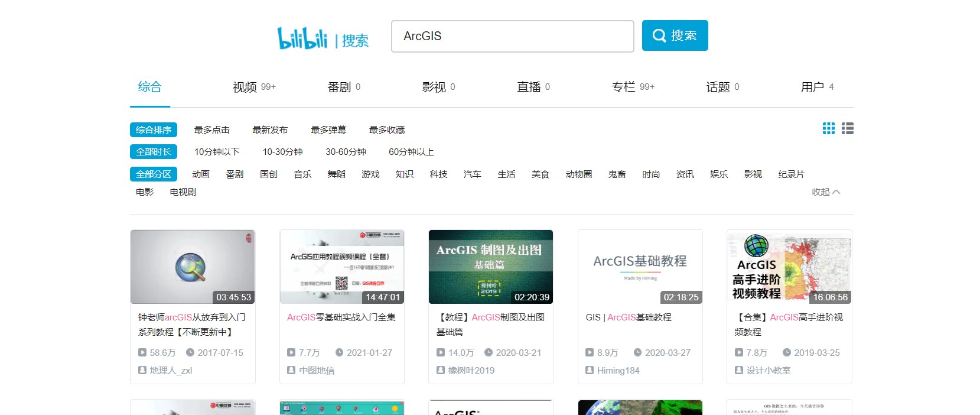Visit uploader 中图地信
980x415 pixels.
point(317,370)
